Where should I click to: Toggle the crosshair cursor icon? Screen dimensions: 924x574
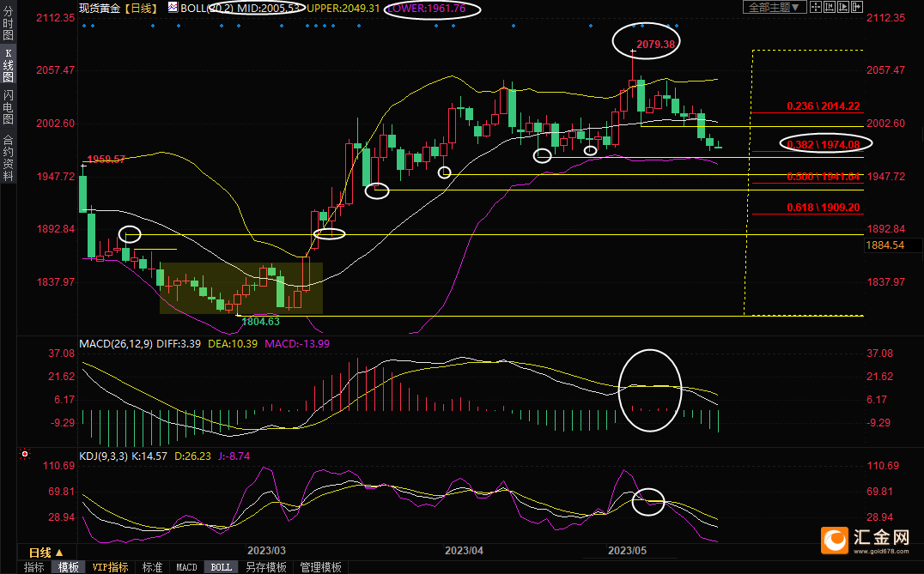click(x=816, y=7)
